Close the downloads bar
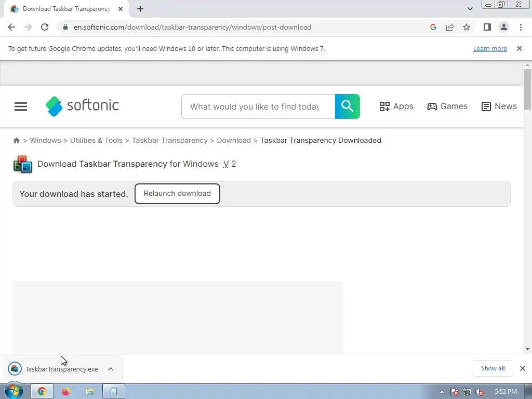The image size is (532, 399). tap(523, 368)
